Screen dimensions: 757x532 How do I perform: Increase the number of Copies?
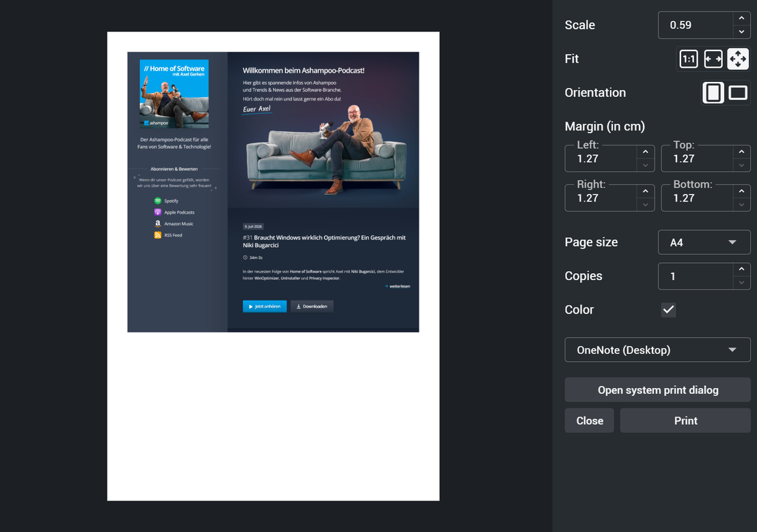(741, 269)
